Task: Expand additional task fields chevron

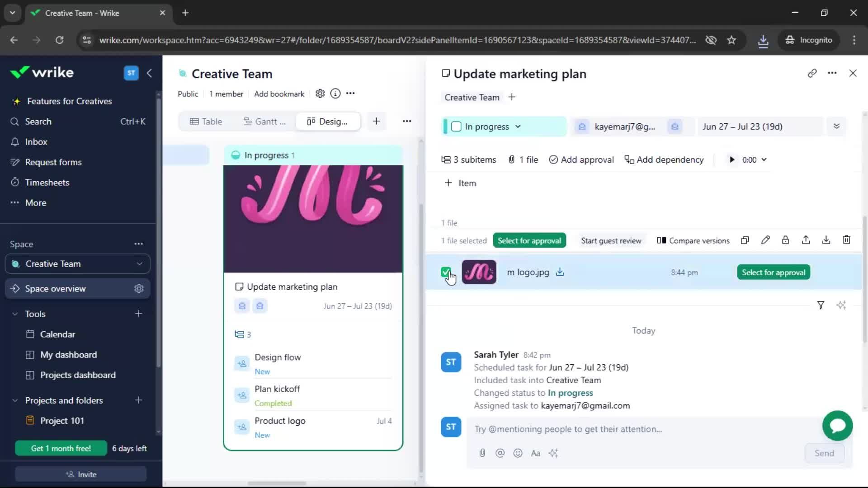Action: 836,127
